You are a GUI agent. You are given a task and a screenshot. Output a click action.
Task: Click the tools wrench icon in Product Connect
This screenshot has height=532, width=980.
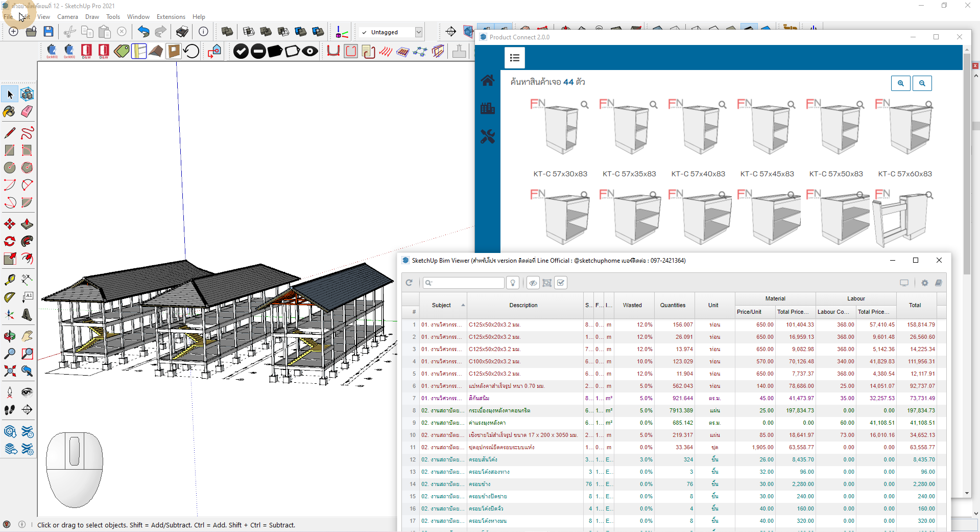[x=488, y=136]
